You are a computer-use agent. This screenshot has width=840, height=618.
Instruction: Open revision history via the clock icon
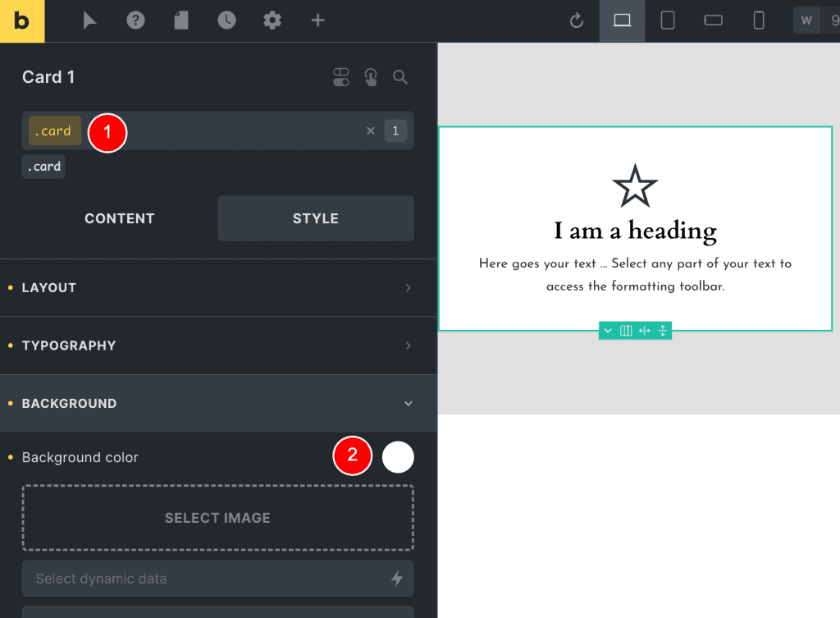[x=226, y=21]
